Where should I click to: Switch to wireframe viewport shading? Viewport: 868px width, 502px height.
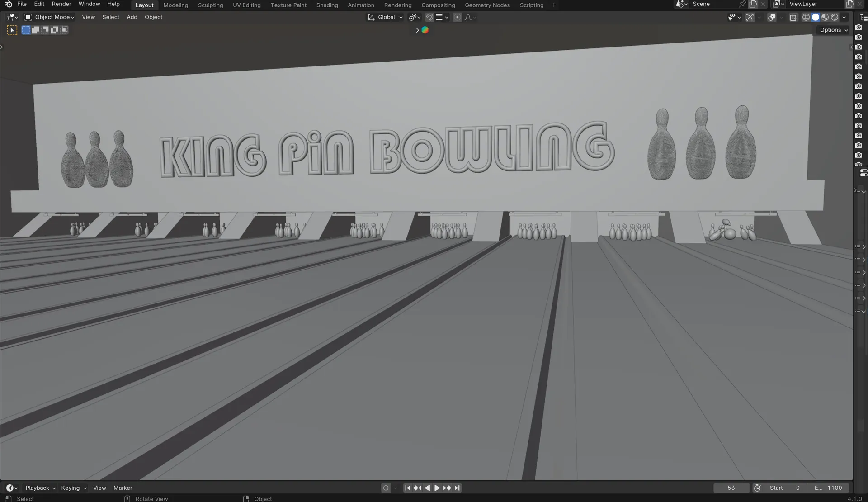coord(806,17)
